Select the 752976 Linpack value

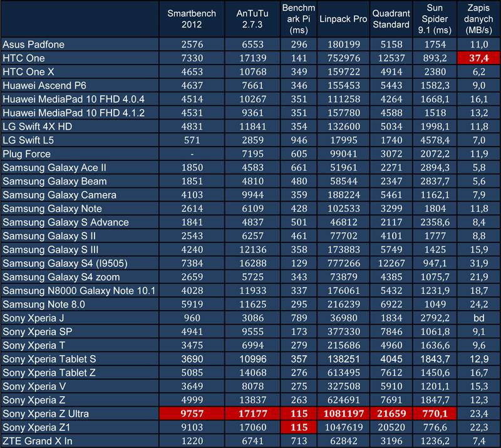click(x=343, y=58)
